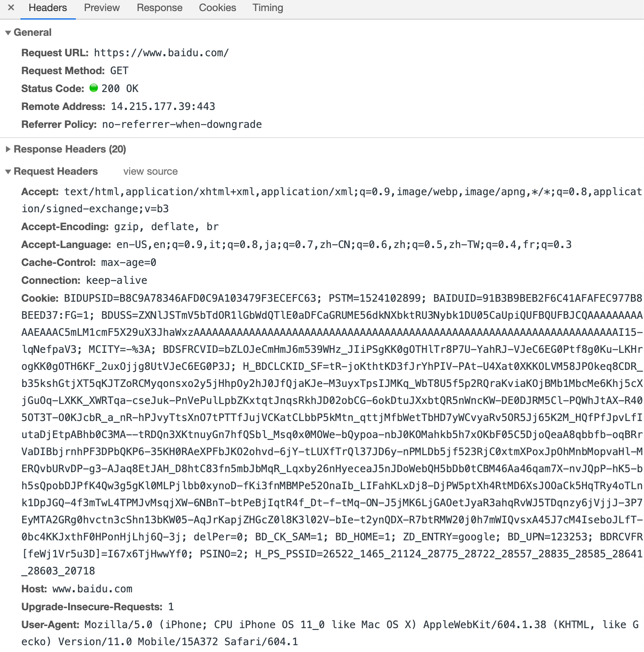Click the Remote Address value
This screenshot has height=652, width=644.
[163, 107]
